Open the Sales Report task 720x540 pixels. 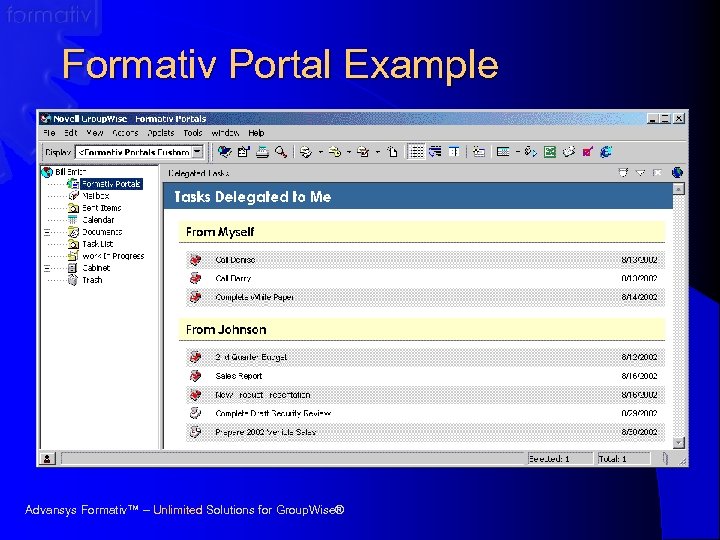pyautogui.click(x=239, y=376)
